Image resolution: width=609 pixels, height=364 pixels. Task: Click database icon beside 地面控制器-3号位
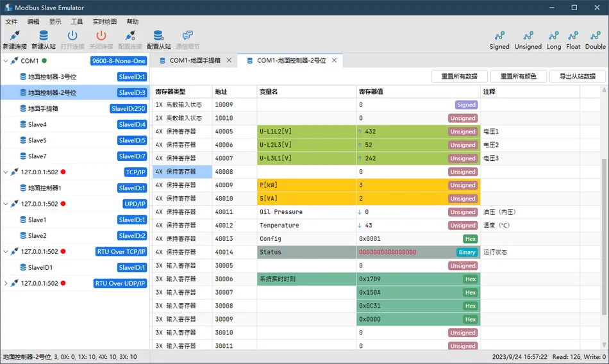23,76
